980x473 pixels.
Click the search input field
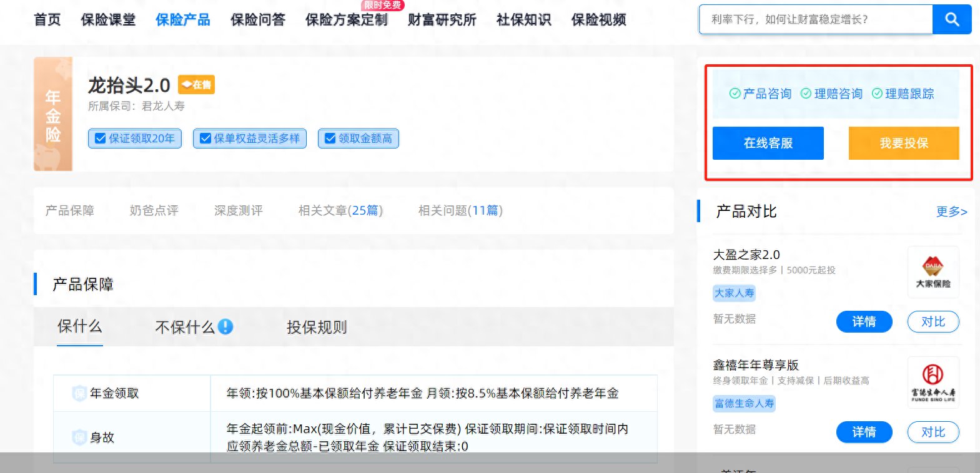point(816,19)
